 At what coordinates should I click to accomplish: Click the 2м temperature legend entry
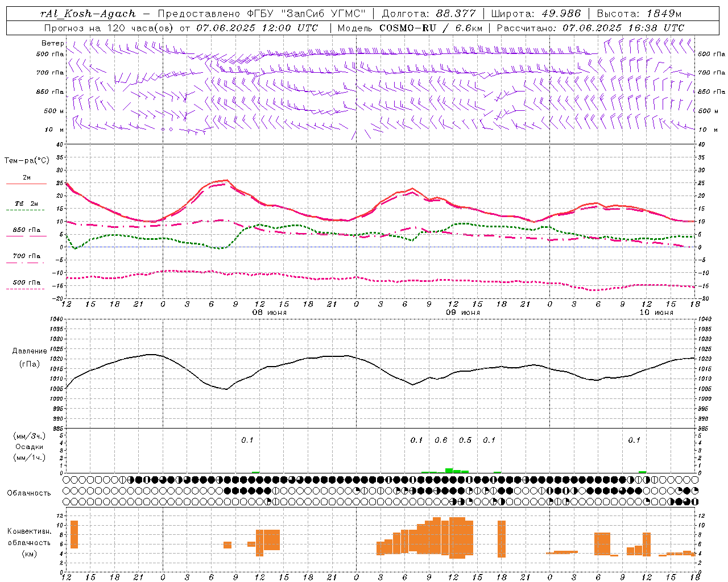(27, 178)
